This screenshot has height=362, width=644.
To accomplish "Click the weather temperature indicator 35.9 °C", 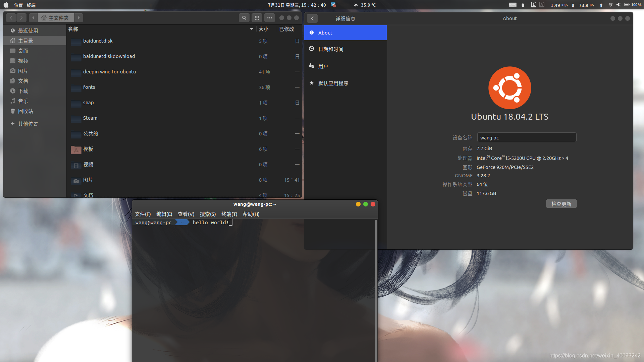I will click(x=365, y=5).
